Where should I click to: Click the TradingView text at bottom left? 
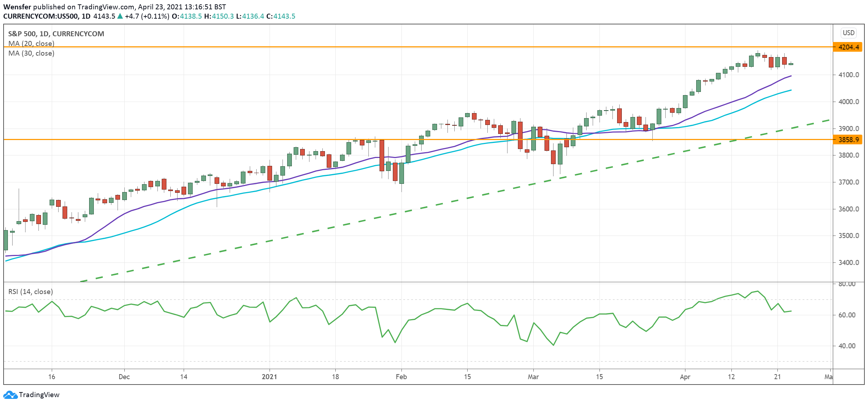point(39,395)
